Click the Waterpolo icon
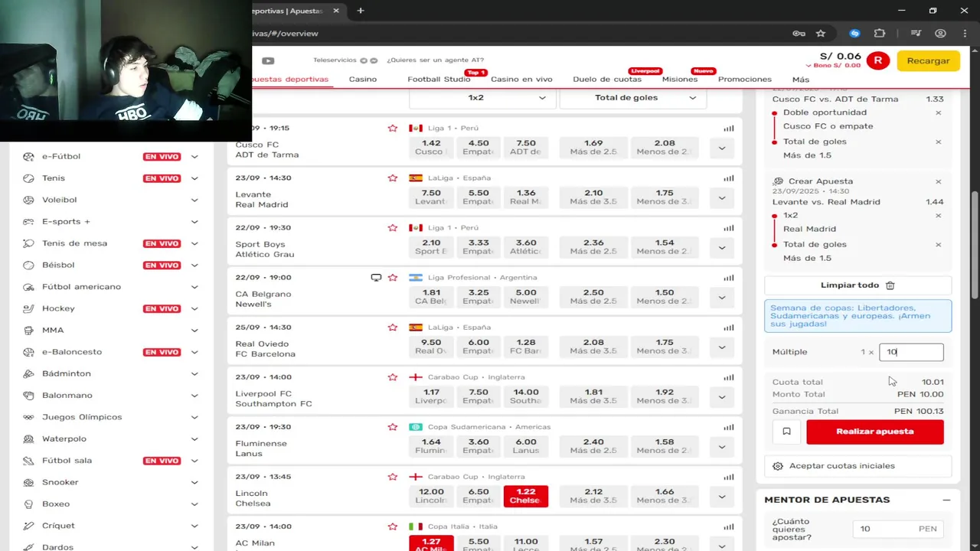The image size is (980, 551). point(28,439)
